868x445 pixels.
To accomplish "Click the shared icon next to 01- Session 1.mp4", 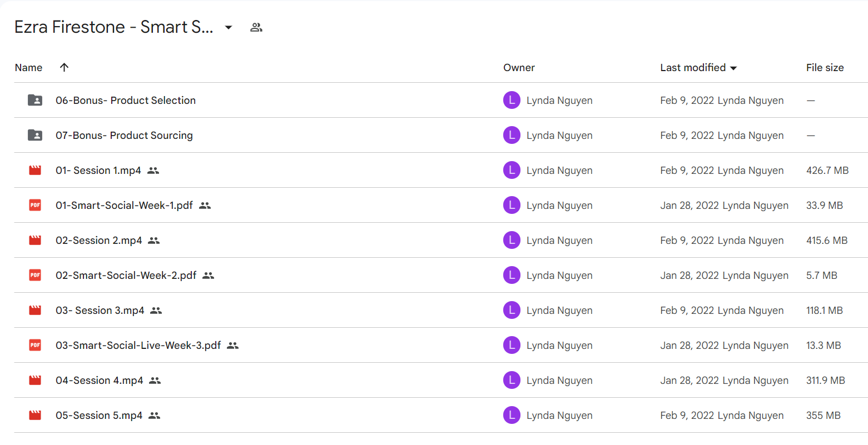I will coord(153,171).
